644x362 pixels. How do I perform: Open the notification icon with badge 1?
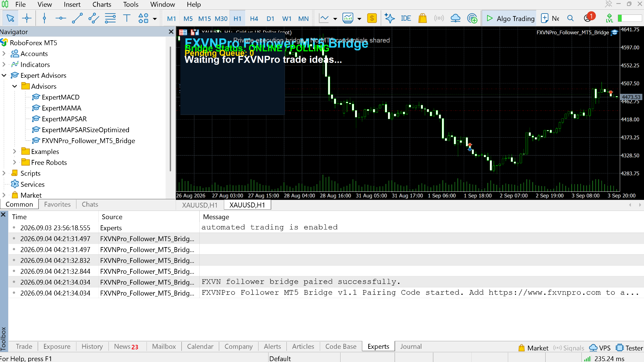click(x=589, y=18)
